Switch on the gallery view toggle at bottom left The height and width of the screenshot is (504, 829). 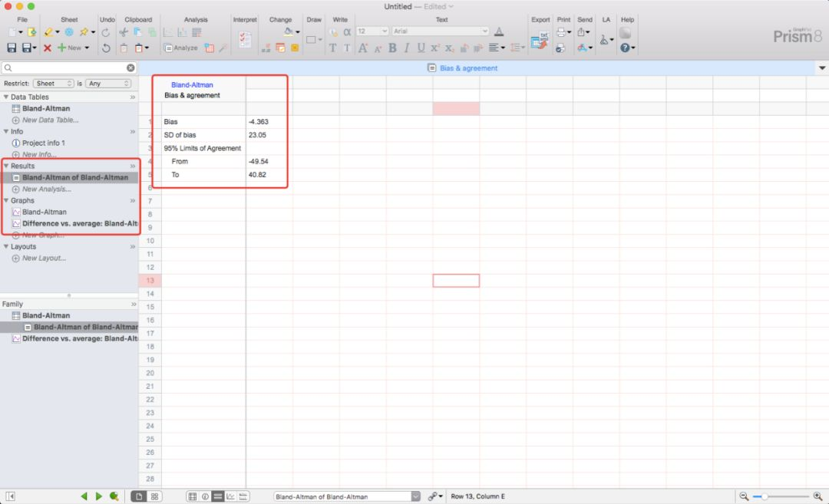click(x=154, y=495)
